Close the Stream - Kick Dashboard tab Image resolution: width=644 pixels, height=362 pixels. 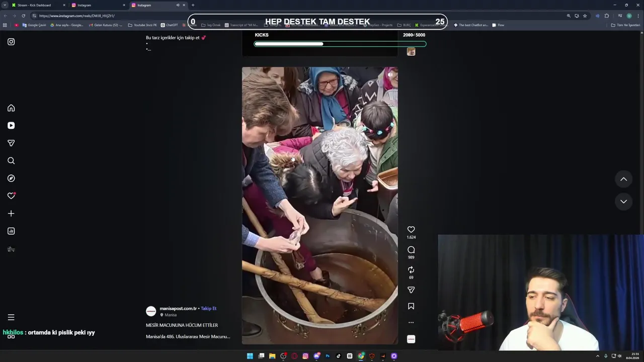pyautogui.click(x=64, y=5)
